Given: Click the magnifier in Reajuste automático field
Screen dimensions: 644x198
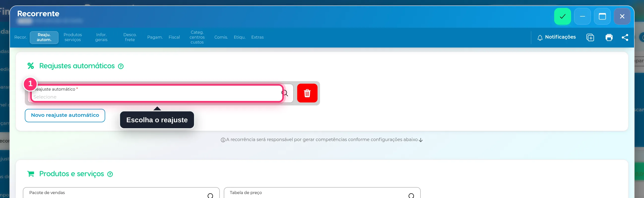Looking at the screenshot, I should pos(285,93).
